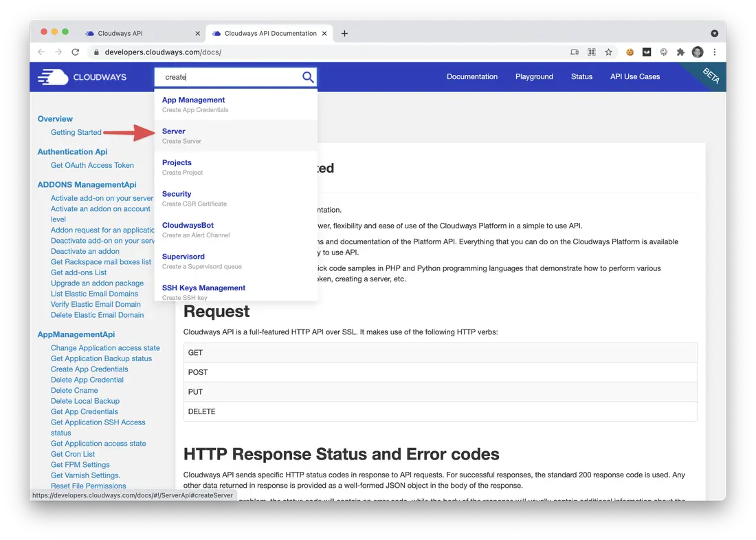The height and width of the screenshot is (540, 756).
Task: Select the App Management search suggestion
Action: [x=236, y=105]
